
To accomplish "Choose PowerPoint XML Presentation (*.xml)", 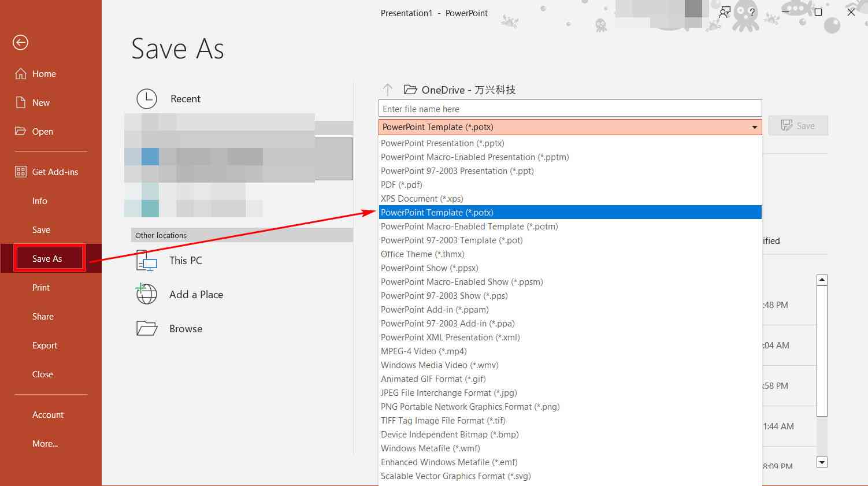I will (570, 337).
